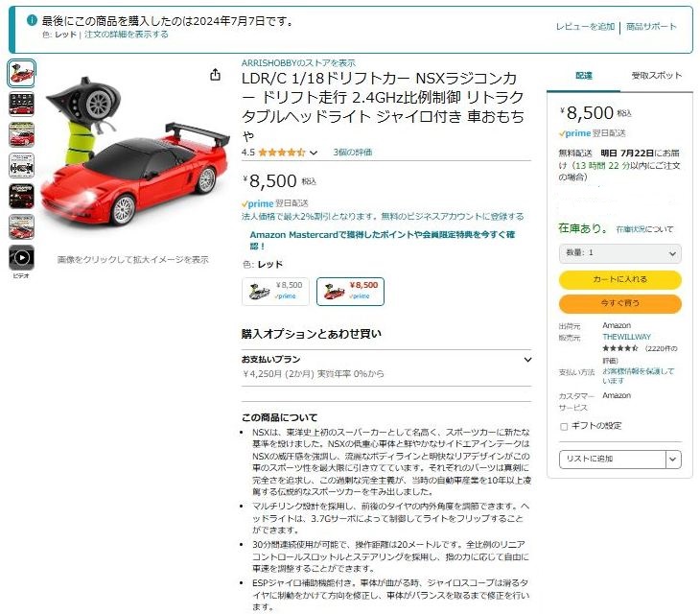This screenshot has width=700, height=614.
Task: Expand rating breakdown chevron next to stars
Action: [314, 153]
